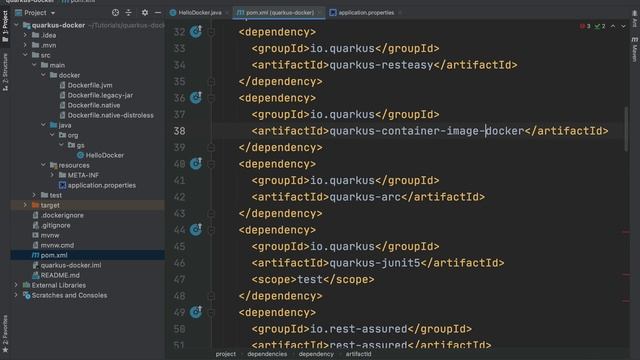The height and width of the screenshot is (360, 640).
Task: Expand the .mvn folder
Action: 25,45
